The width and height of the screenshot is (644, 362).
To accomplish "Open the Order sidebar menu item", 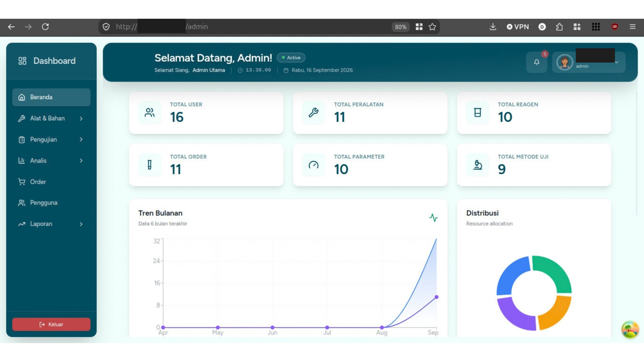I will tap(51, 182).
